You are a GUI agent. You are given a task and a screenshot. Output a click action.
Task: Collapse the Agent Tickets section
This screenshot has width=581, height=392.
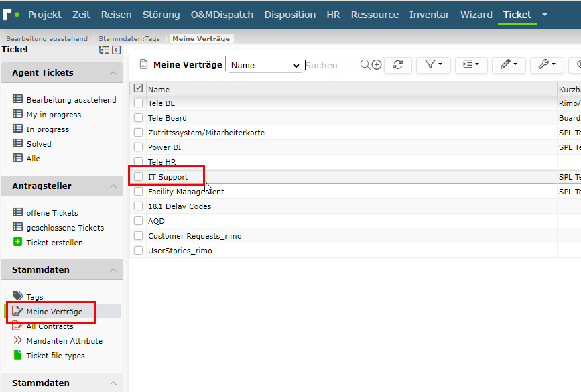coord(113,73)
